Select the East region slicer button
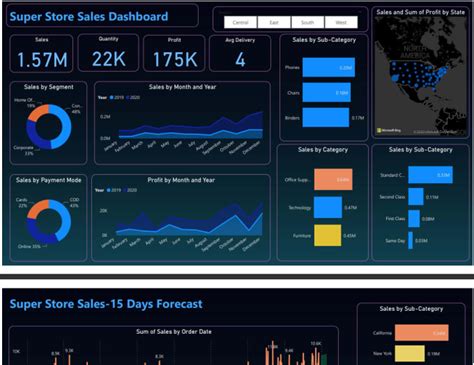The height and width of the screenshot is (365, 474). 274,23
